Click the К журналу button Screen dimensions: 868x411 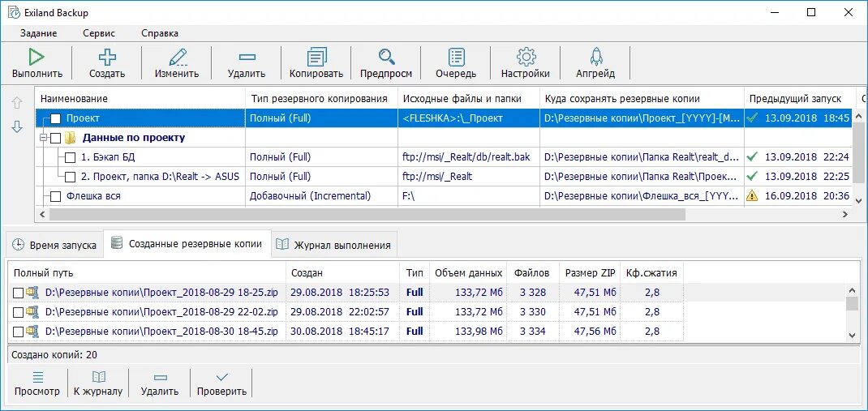[98, 383]
